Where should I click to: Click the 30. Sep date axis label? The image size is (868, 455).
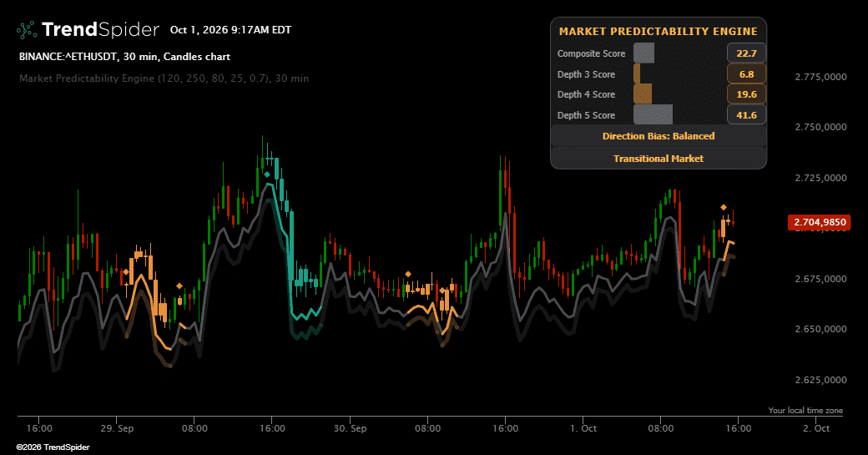pos(350,428)
